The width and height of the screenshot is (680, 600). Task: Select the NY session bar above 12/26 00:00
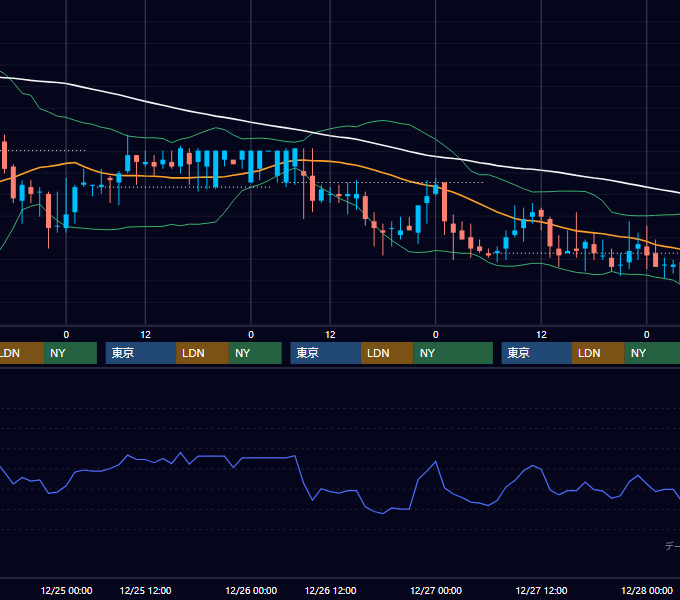(x=255, y=353)
